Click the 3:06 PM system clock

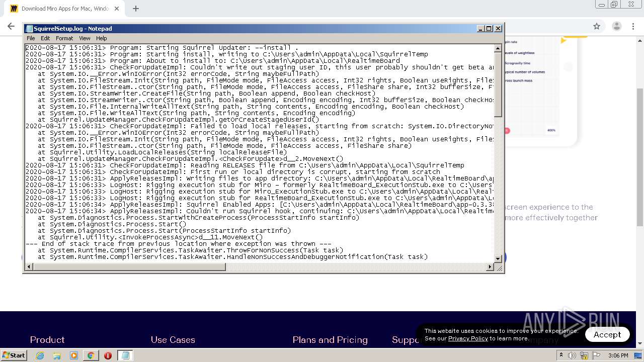click(618, 355)
